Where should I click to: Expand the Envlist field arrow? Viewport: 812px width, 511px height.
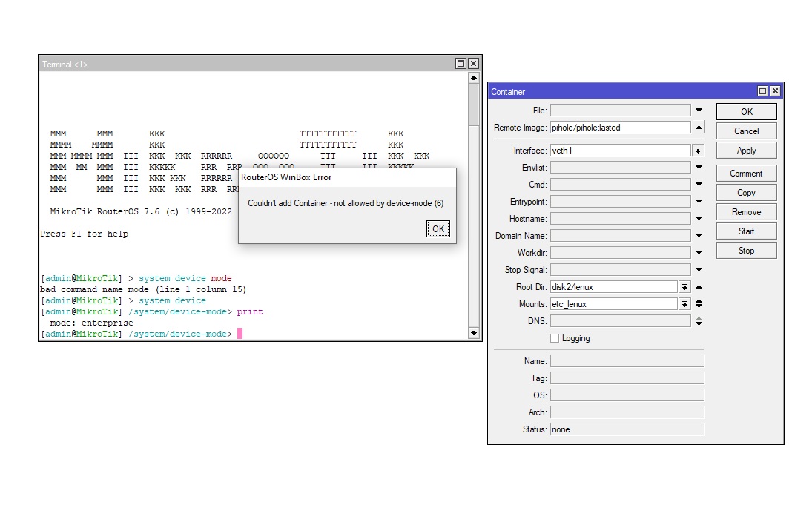click(699, 167)
